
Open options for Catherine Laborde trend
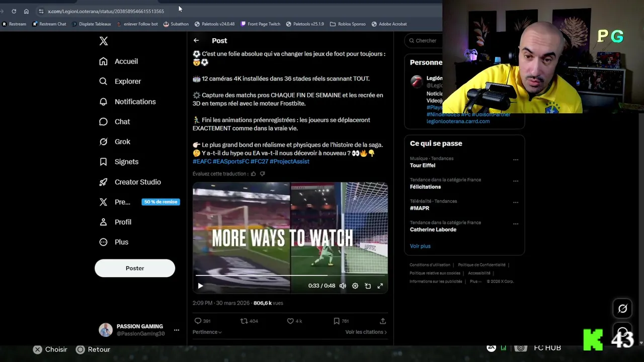(516, 224)
